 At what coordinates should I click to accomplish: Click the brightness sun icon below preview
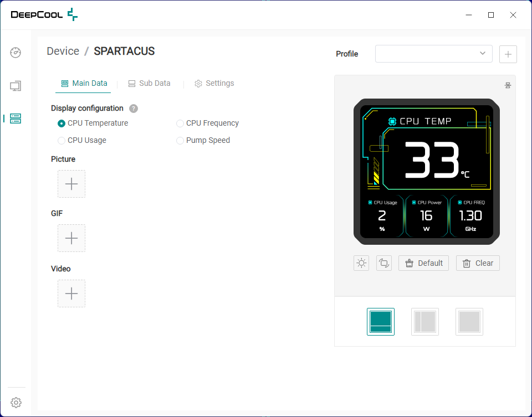tap(361, 263)
